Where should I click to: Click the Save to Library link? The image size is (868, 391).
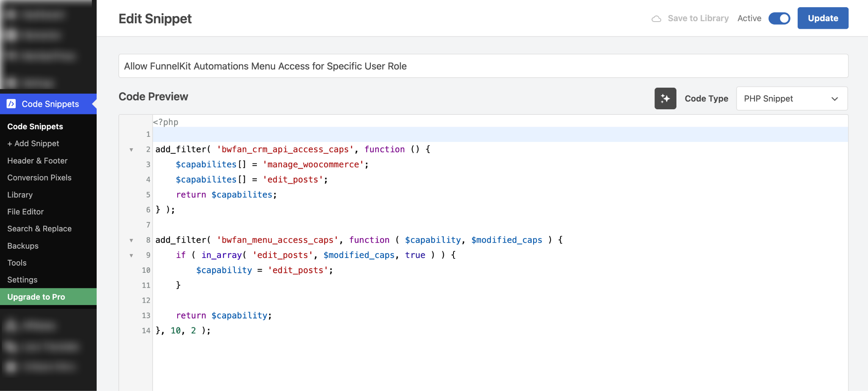click(x=698, y=19)
